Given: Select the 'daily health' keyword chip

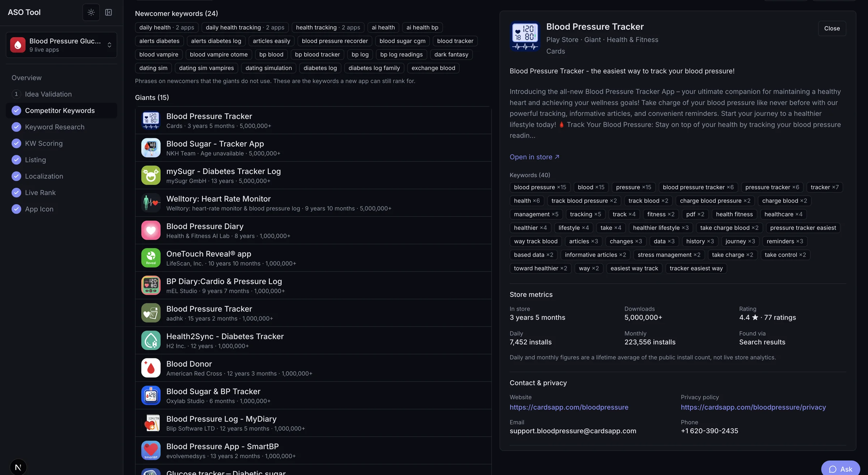Looking at the screenshot, I should (x=167, y=28).
